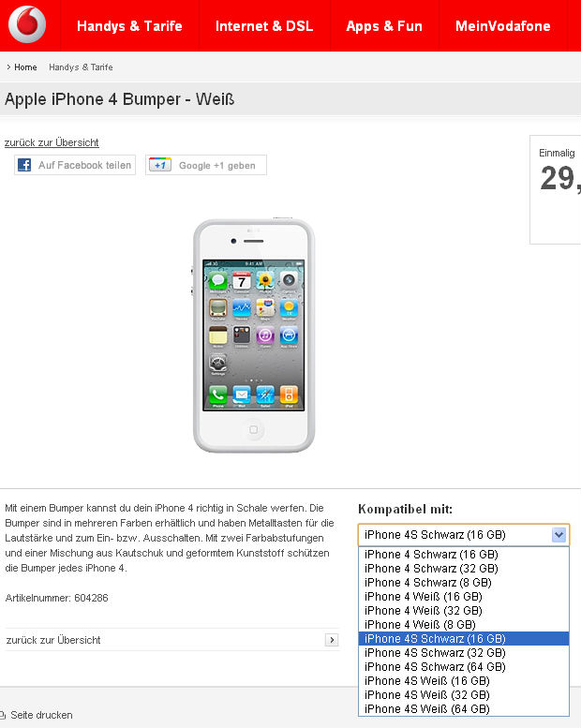The image size is (581, 728).
Task: Click the Google +1 badge icon
Action: (160, 165)
